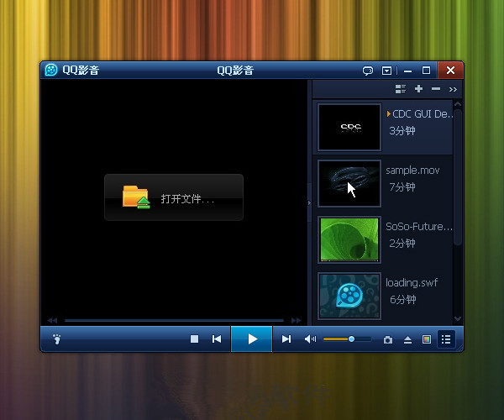Click the playlist vertical scrollbar thumb
The width and height of the screenshot is (504, 420).
point(458,178)
